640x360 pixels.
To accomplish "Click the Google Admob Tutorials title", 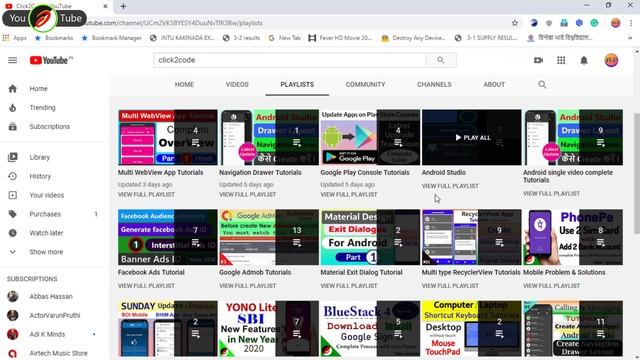I will pyautogui.click(x=255, y=272).
